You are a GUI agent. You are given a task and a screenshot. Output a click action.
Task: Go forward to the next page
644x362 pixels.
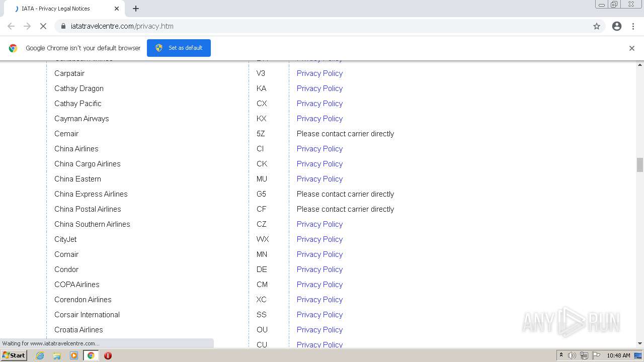[x=27, y=26]
